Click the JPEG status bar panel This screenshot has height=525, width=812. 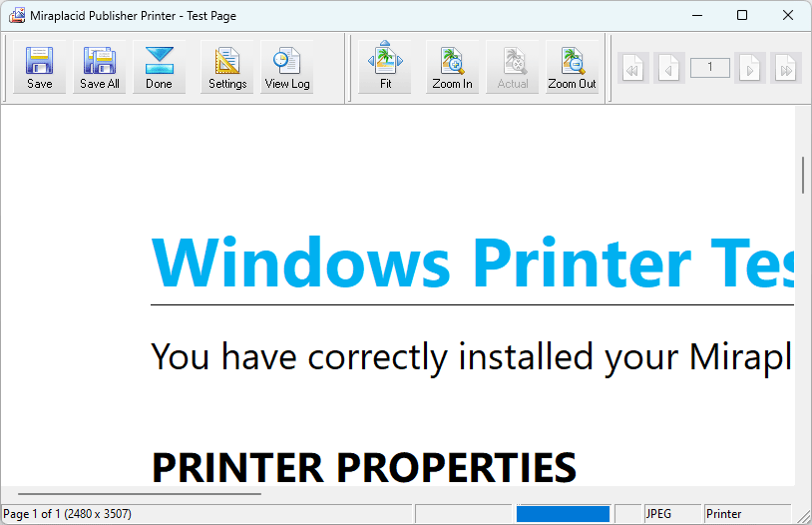[x=671, y=514]
